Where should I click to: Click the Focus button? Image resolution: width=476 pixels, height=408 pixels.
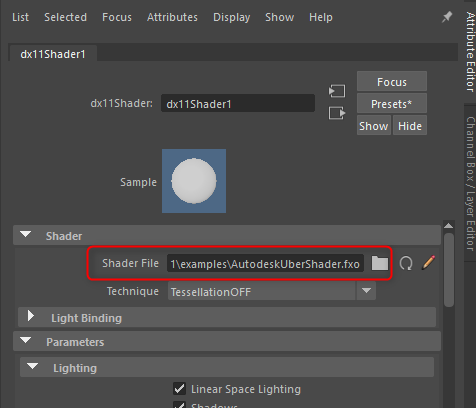click(x=392, y=81)
